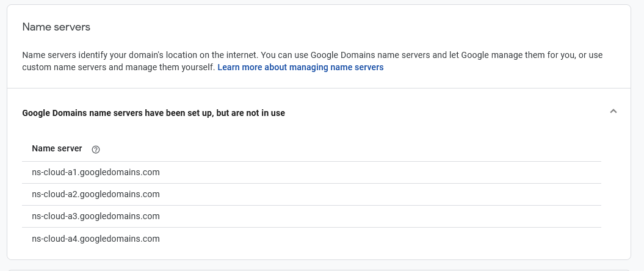Click the help icon beside Name server
644x271 pixels.
[95, 150]
